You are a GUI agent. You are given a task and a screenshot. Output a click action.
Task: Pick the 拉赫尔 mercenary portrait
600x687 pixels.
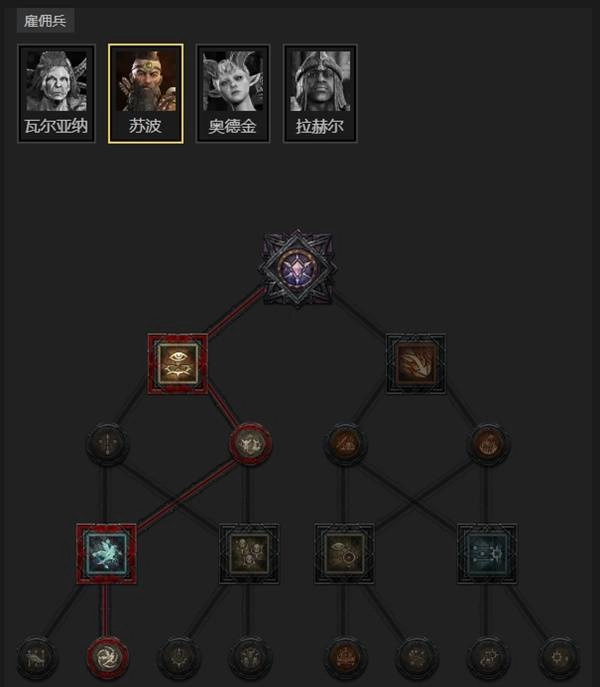(320, 93)
